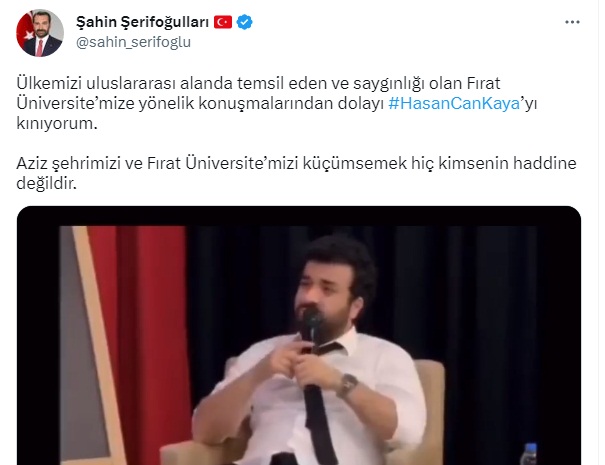This screenshot has width=605, height=465.
Task: Click the wristwatch shown in the video
Action: [x=348, y=386]
